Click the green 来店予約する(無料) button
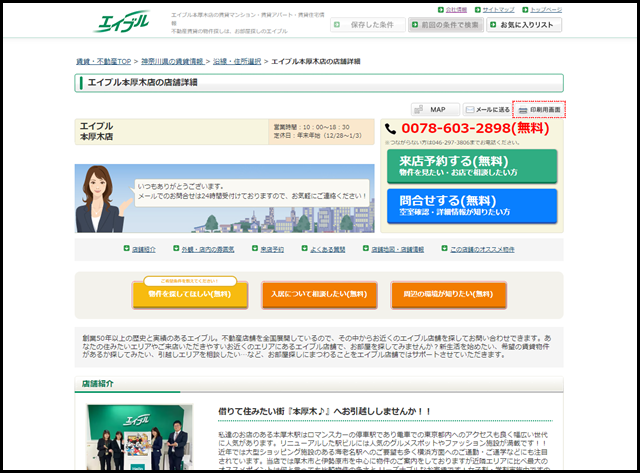The image size is (640, 473). click(472, 166)
